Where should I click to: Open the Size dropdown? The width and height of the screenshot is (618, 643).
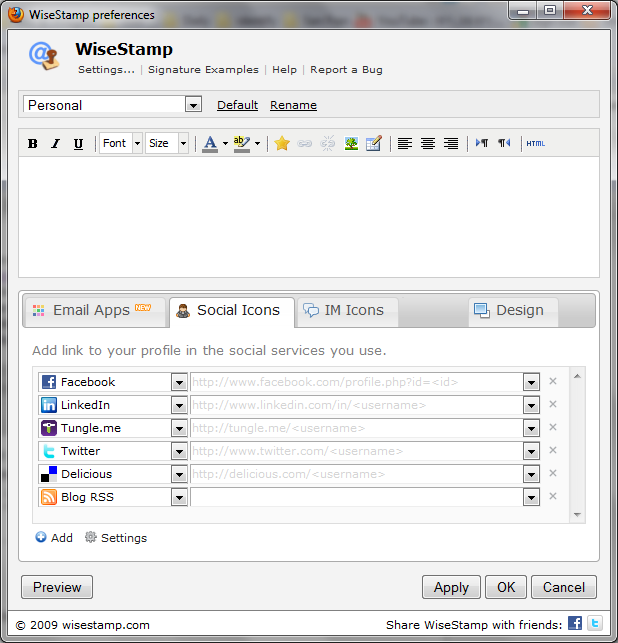coord(183,144)
